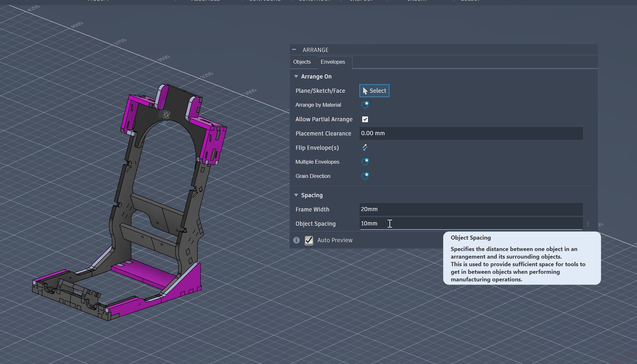Select the Envelopes tab

[333, 62]
